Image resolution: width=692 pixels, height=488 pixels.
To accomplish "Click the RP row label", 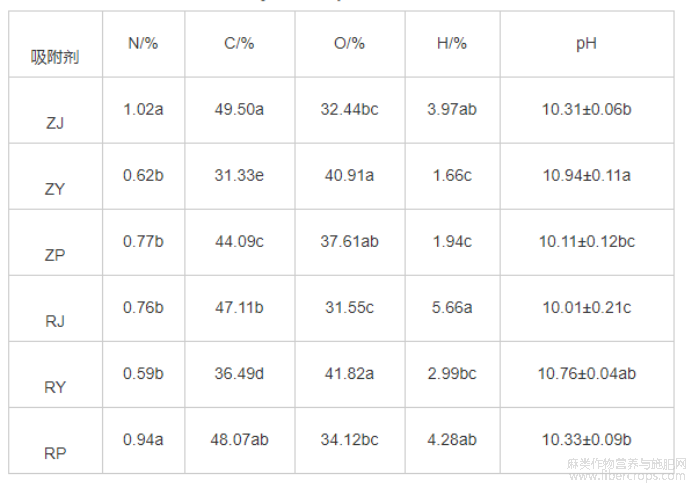I will [55, 453].
